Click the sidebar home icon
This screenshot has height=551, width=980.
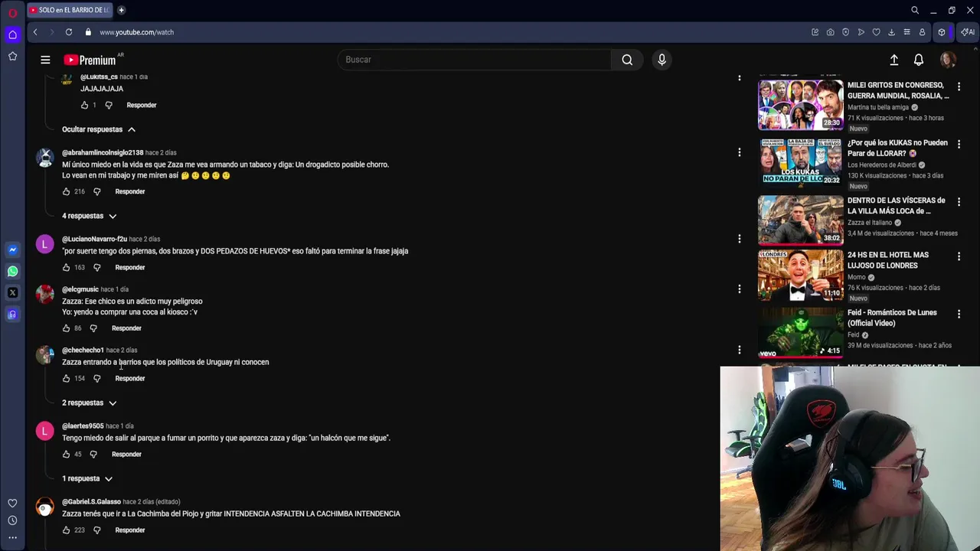tap(12, 34)
